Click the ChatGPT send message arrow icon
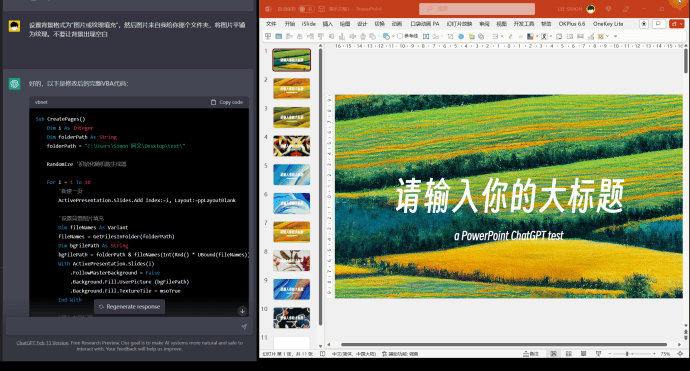 [x=244, y=327]
